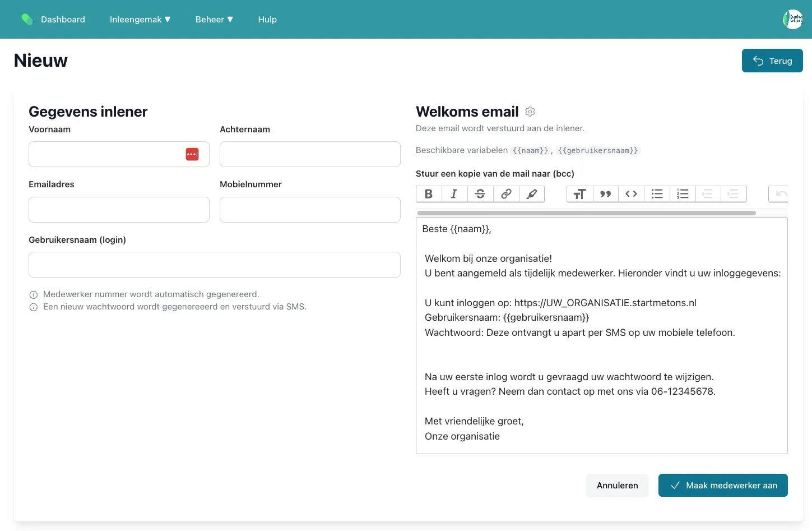Expand the Inleengemak dropdown menu
The image size is (812, 531).
[x=140, y=19]
